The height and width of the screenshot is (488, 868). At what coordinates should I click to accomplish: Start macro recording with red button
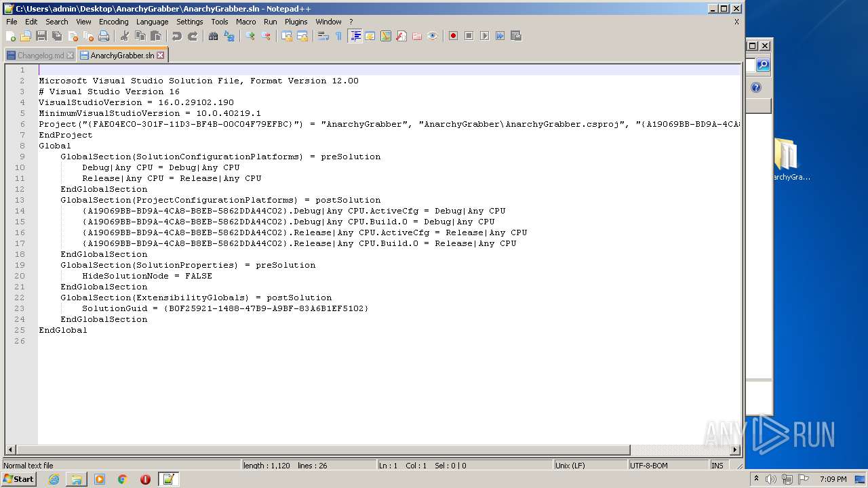coord(453,36)
